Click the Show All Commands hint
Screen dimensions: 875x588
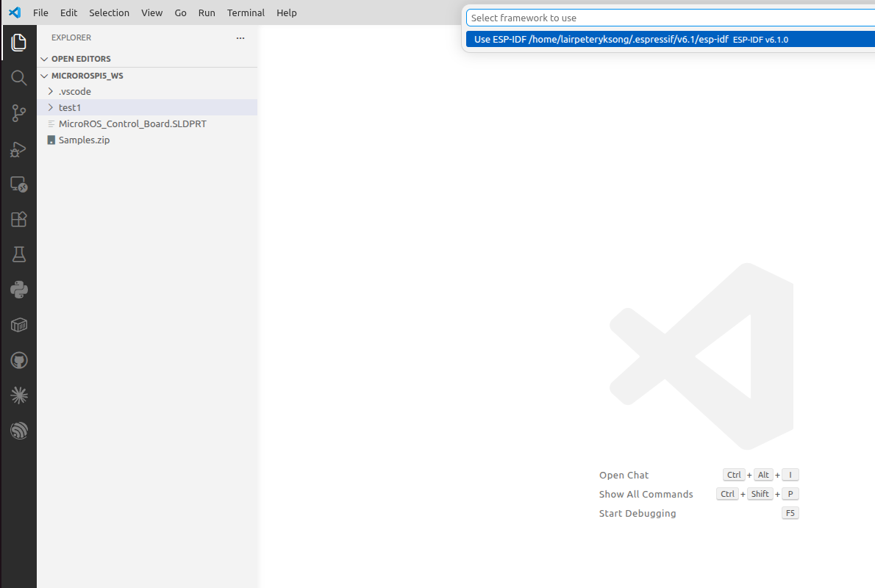click(646, 494)
